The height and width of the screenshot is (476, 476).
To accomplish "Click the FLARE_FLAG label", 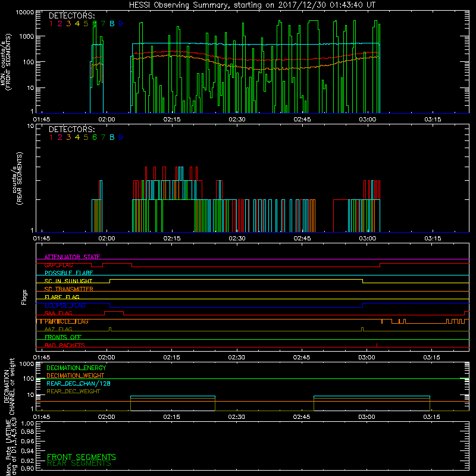I will click(62, 297).
